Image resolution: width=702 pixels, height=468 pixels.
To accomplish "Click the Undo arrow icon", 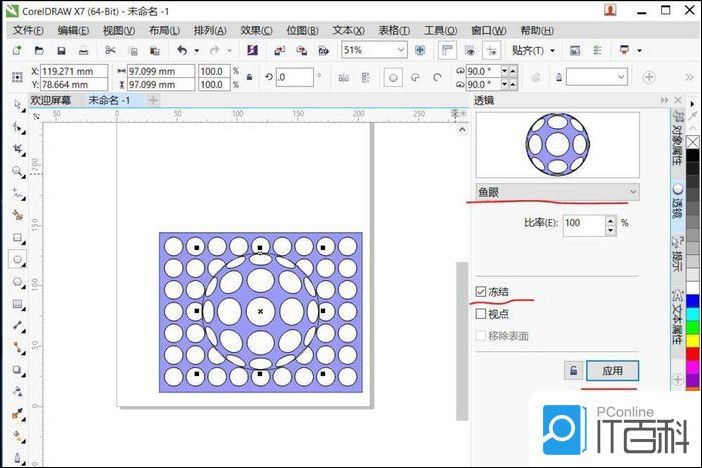I will point(181,50).
